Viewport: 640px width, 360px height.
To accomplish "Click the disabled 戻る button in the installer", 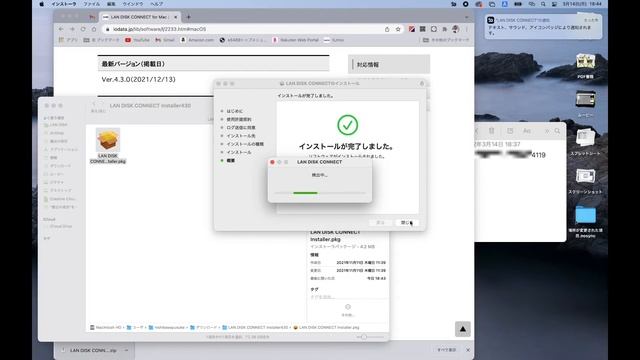I will 380,222.
